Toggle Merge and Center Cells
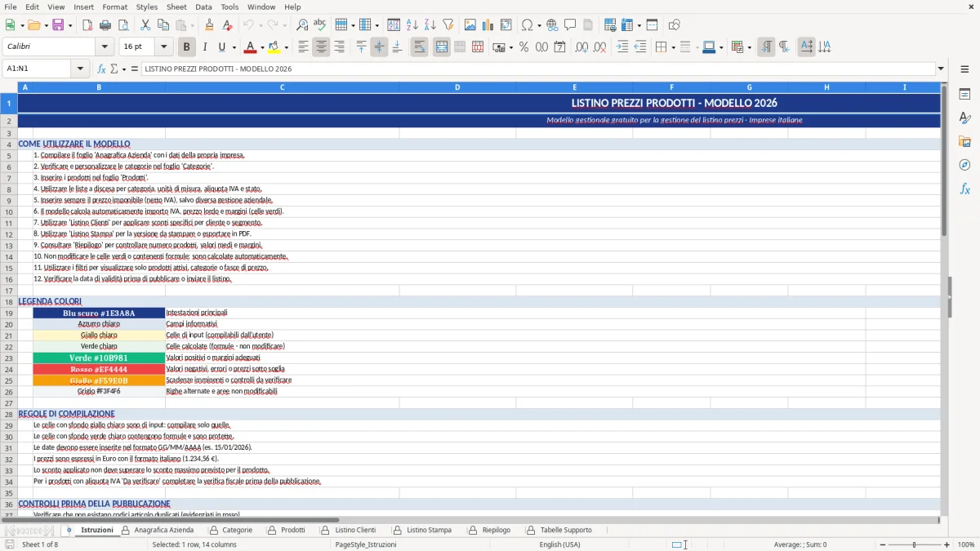 441,47
